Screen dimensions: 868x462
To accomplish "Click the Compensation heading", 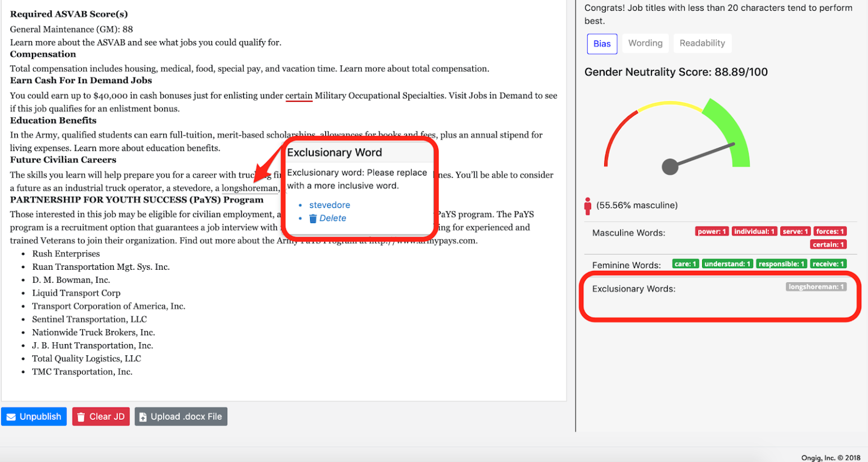I will tap(43, 55).
